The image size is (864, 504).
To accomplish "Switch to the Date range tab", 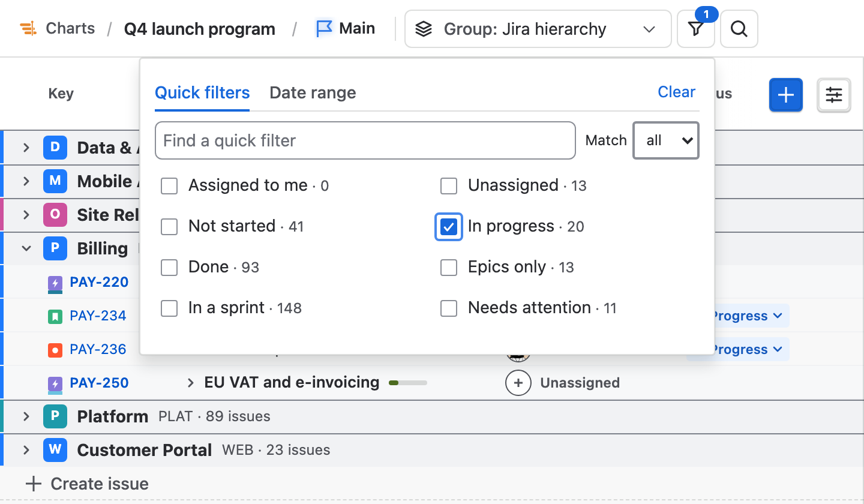I will coord(313,93).
